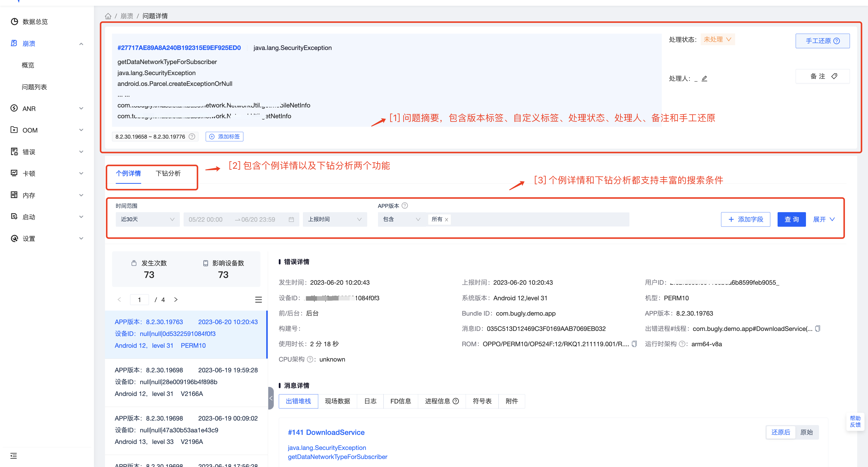The image size is (868, 467).
Task: Select the 符号表 tab
Action: click(482, 401)
